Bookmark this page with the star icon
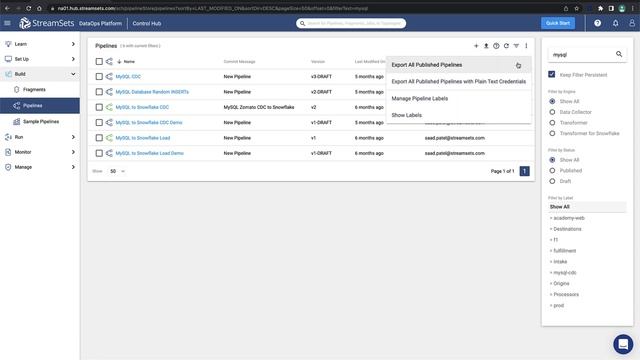Image resolution: width=640 pixels, height=360 pixels. (x=576, y=8)
